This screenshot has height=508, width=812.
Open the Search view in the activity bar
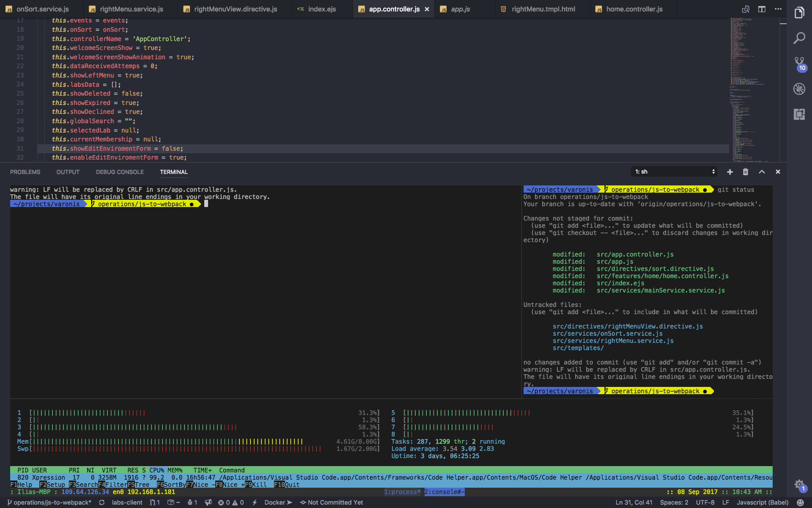point(799,37)
